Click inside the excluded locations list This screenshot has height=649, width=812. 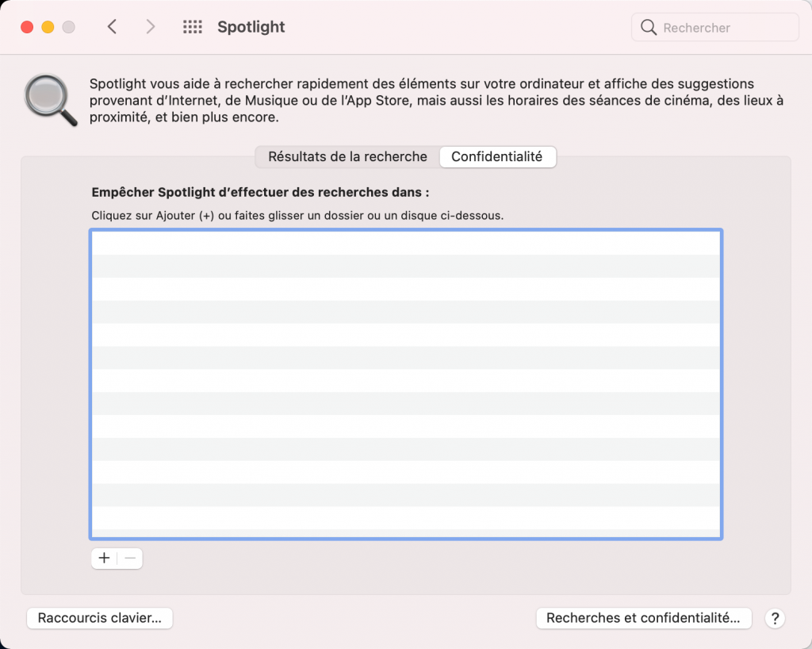406,384
